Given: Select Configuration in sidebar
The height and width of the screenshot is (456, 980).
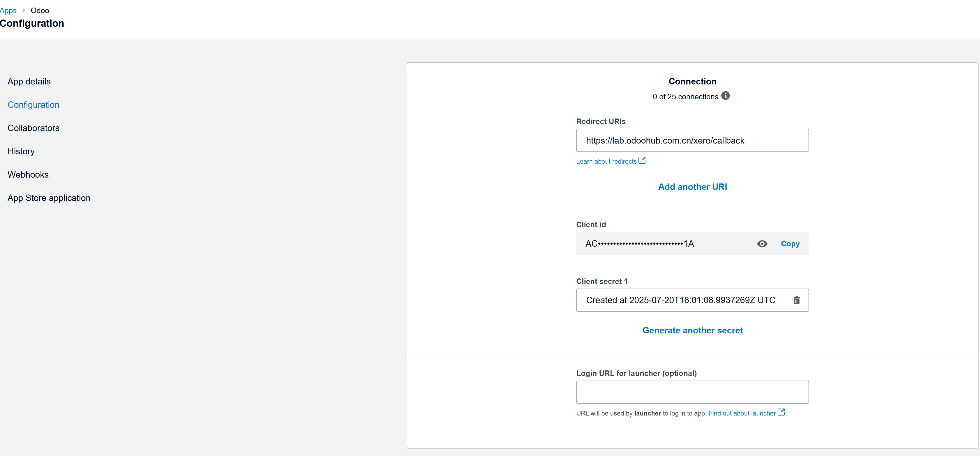Looking at the screenshot, I should (33, 105).
